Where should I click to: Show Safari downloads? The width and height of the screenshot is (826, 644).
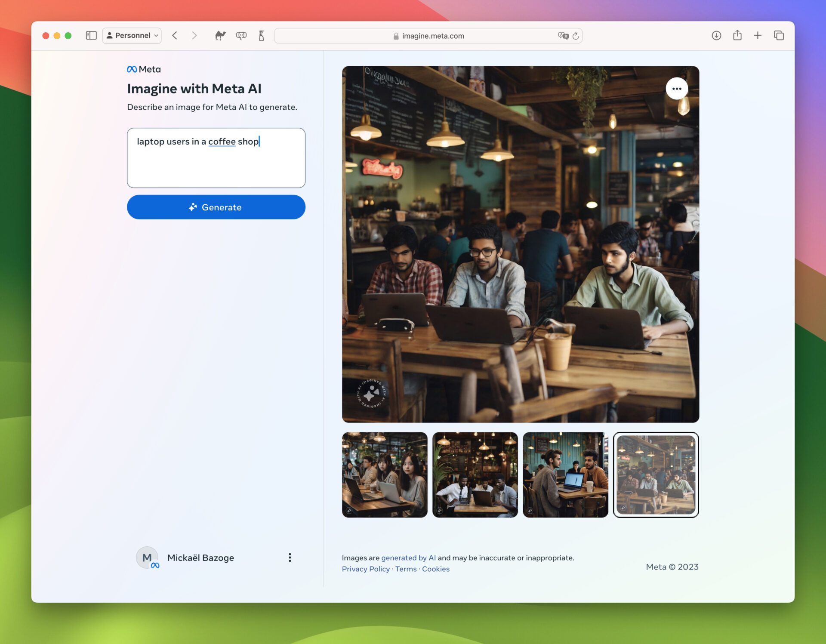[x=716, y=36]
